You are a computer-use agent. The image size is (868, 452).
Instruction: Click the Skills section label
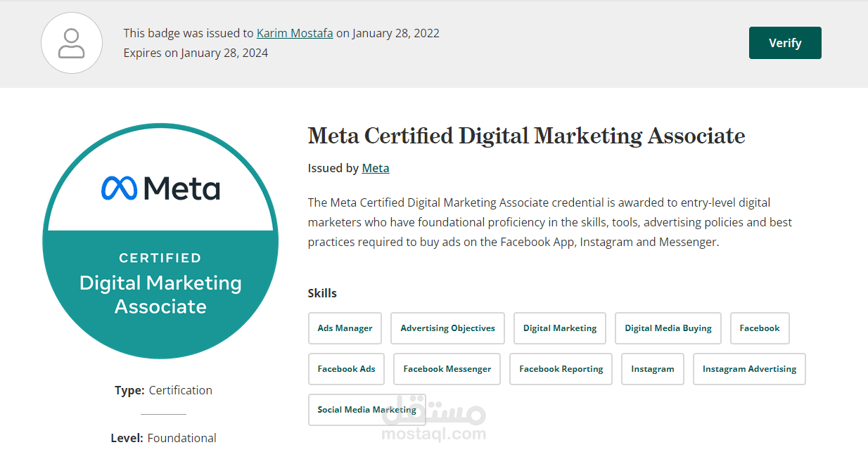point(322,293)
